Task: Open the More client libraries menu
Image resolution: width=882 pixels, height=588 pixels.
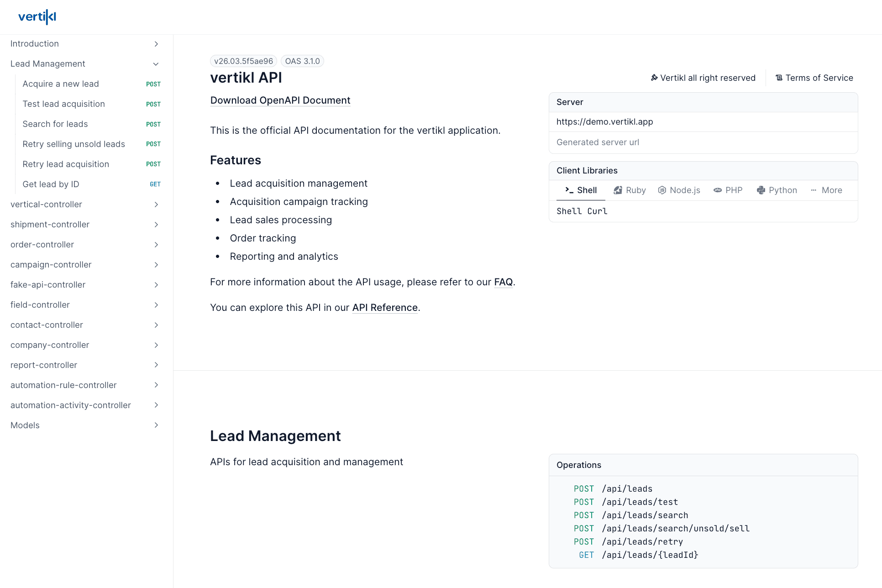Action: point(826,190)
